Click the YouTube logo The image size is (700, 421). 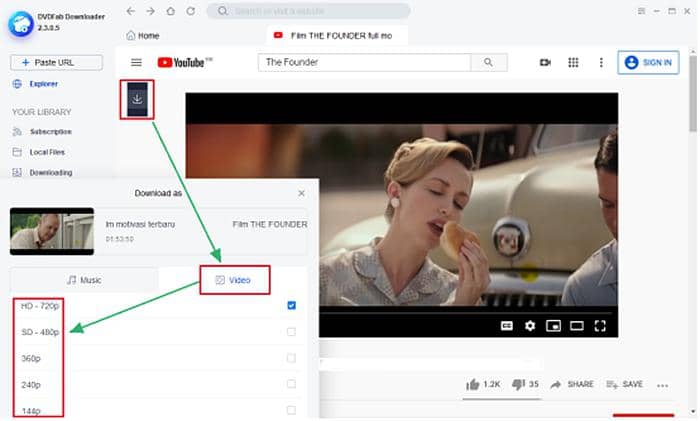[185, 63]
